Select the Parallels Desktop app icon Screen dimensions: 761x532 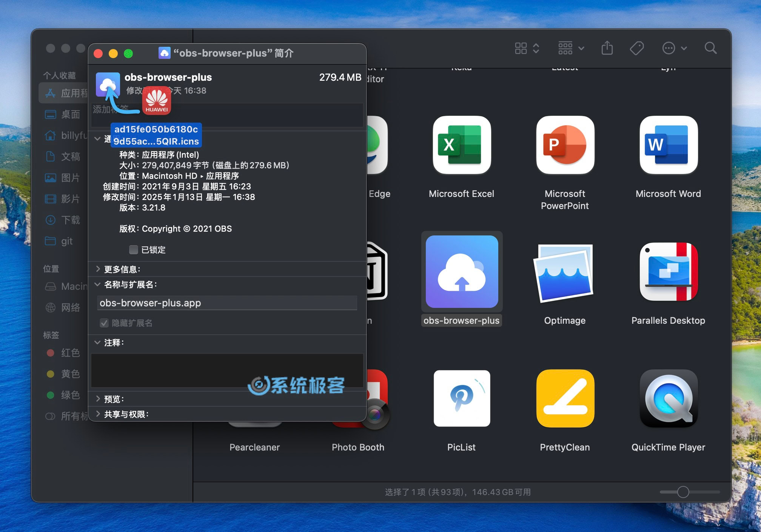[x=669, y=272]
